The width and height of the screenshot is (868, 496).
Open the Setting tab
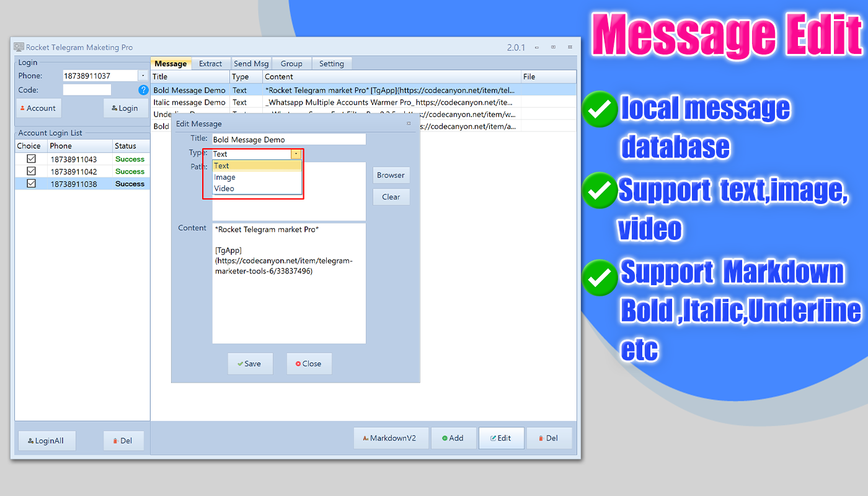pyautogui.click(x=332, y=63)
